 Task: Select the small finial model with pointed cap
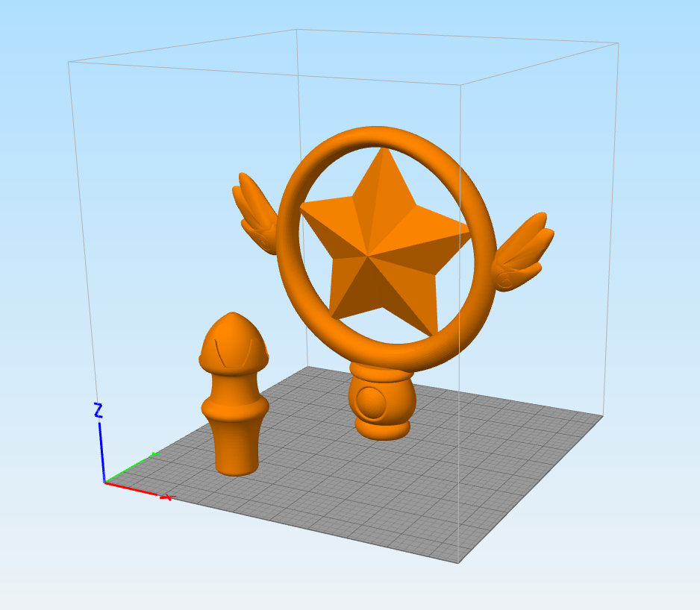(234, 394)
